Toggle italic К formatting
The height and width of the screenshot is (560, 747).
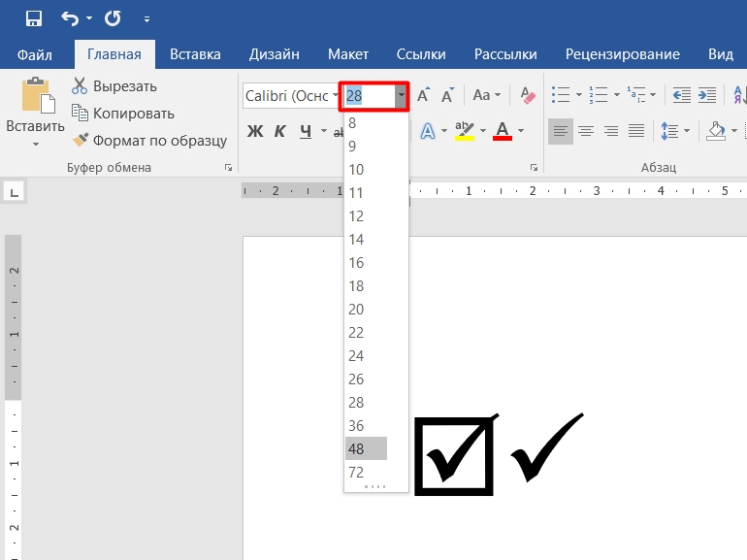coord(279,131)
